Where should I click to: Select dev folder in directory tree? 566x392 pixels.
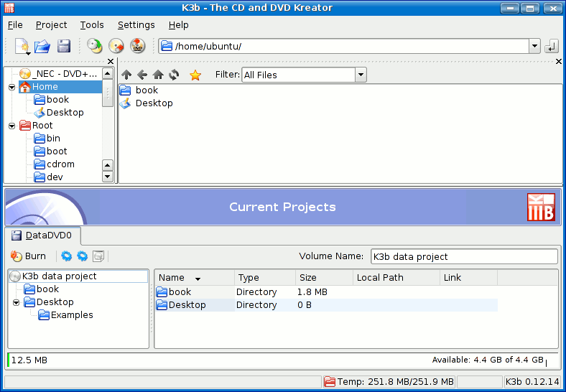point(48,177)
